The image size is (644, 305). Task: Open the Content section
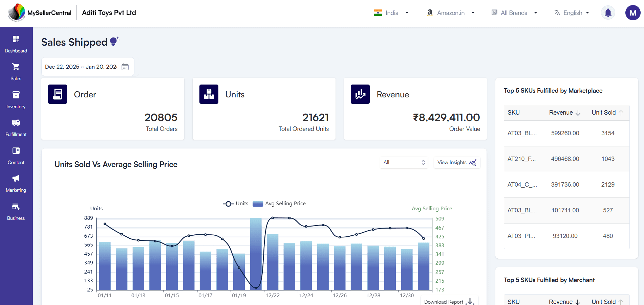[16, 156]
